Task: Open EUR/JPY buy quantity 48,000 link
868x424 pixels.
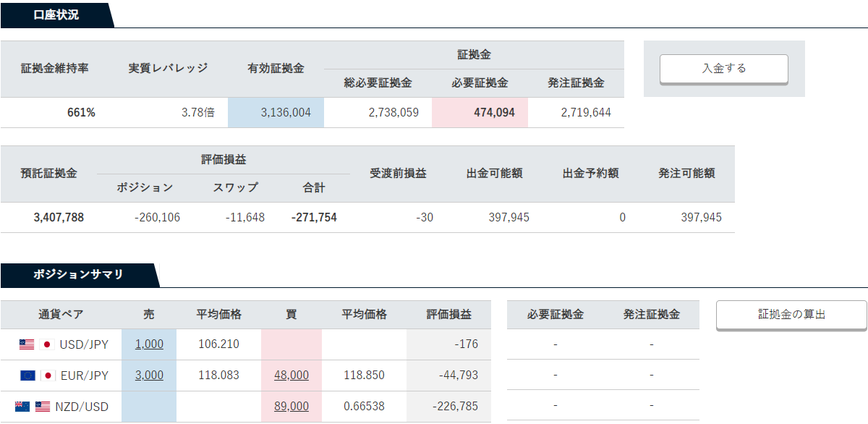Action: pos(292,376)
